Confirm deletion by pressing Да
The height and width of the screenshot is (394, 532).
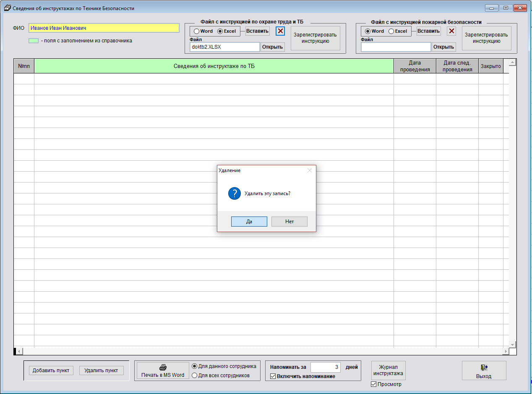tap(249, 222)
